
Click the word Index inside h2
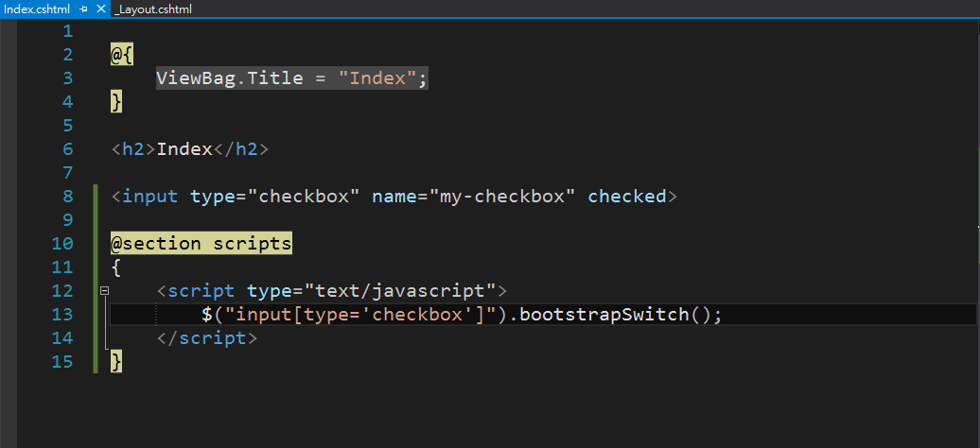184,150
